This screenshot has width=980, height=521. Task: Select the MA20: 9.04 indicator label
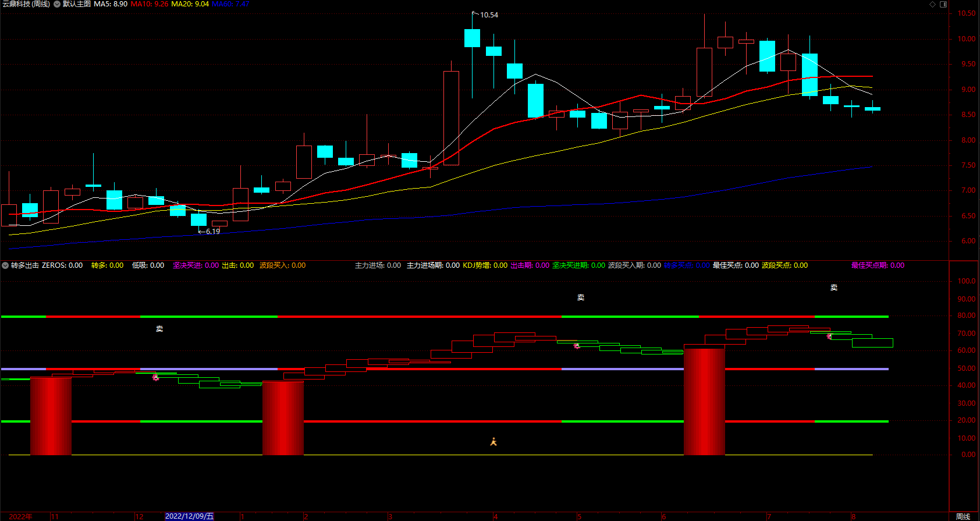(x=190, y=4)
